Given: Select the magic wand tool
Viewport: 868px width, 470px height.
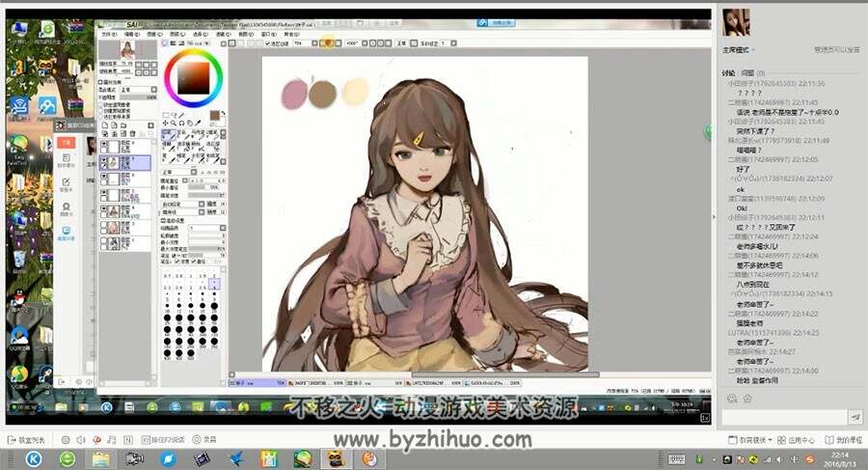Looking at the screenshot, I should coord(181,115).
